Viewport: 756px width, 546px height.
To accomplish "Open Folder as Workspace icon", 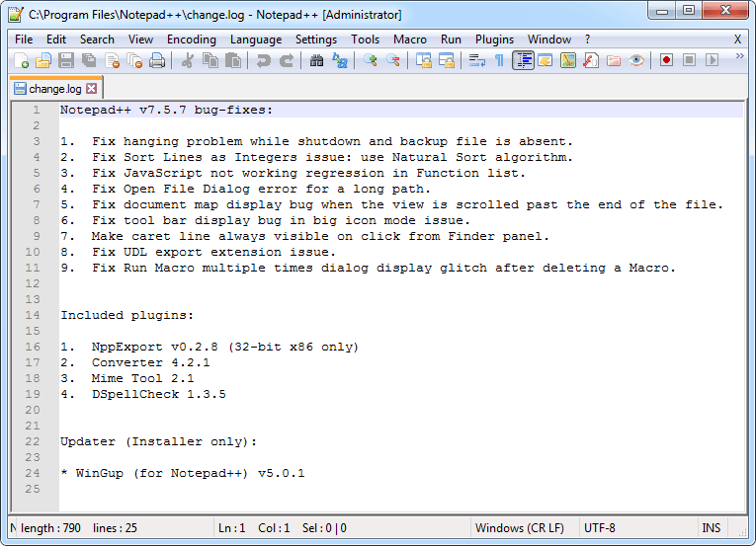I will coord(614,60).
